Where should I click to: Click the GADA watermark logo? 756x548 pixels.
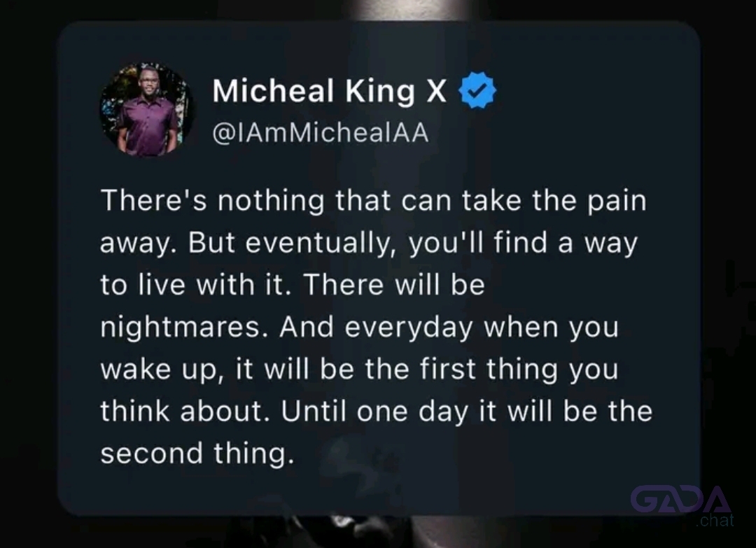pos(681,499)
